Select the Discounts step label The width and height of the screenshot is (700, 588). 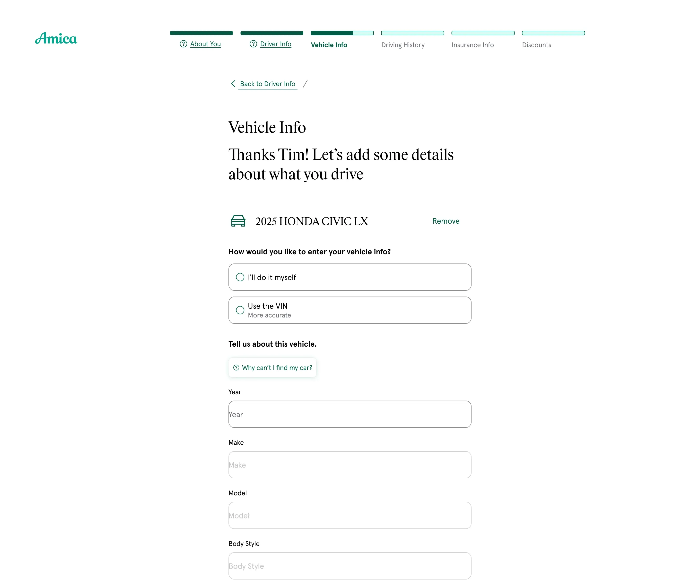pos(536,45)
